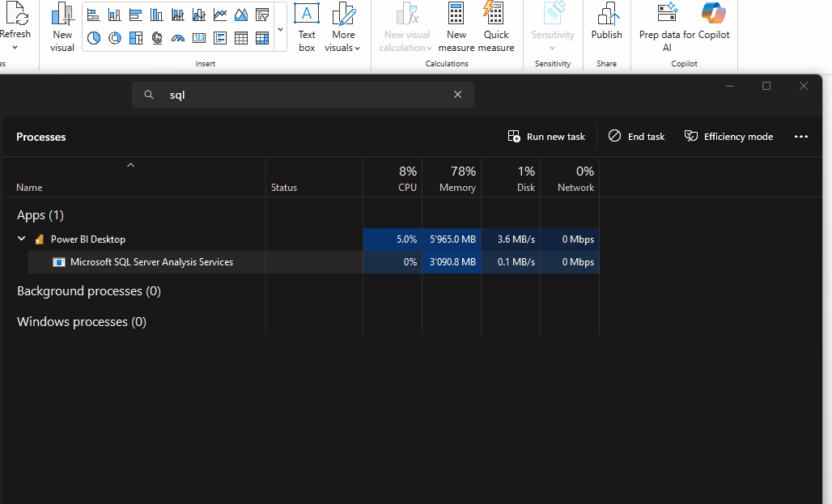Viewport: 832px width, 504px height.
Task: Insert a clustered column chart visual
Action: pyautogui.click(x=156, y=15)
